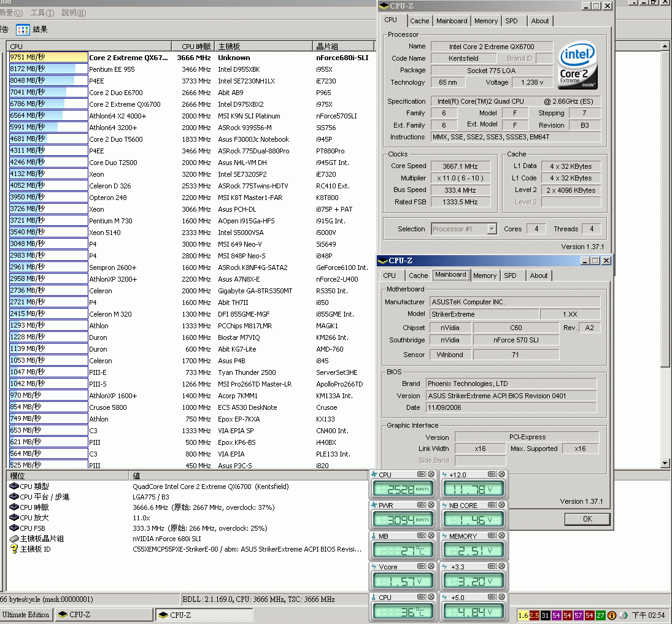Sort by the 主機板 column header
The width and height of the screenshot is (672, 624).
tap(264, 46)
